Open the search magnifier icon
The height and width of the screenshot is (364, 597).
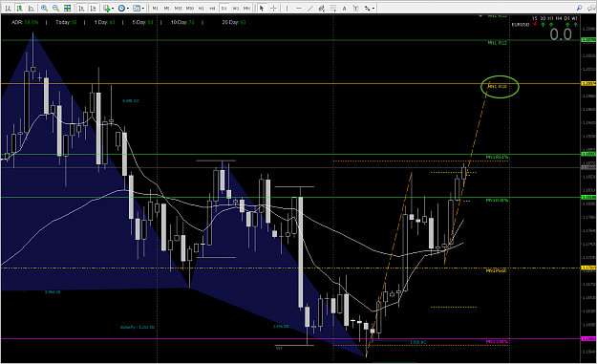(579, 8)
